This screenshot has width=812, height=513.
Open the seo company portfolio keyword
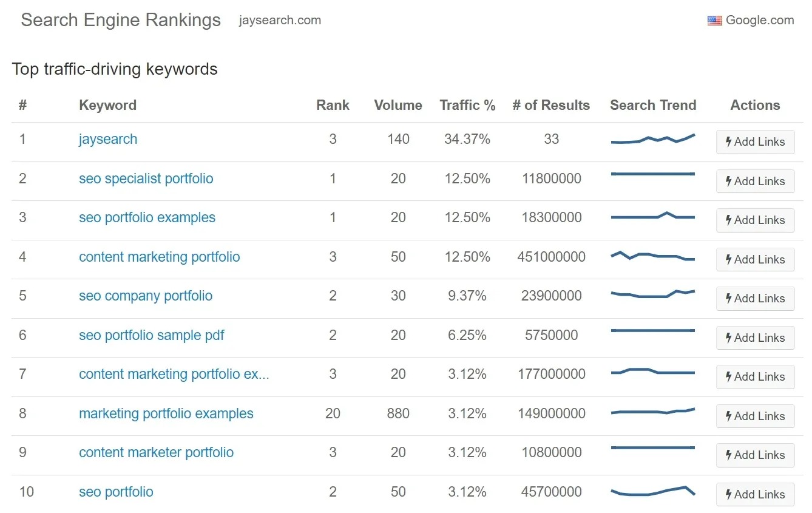click(146, 296)
